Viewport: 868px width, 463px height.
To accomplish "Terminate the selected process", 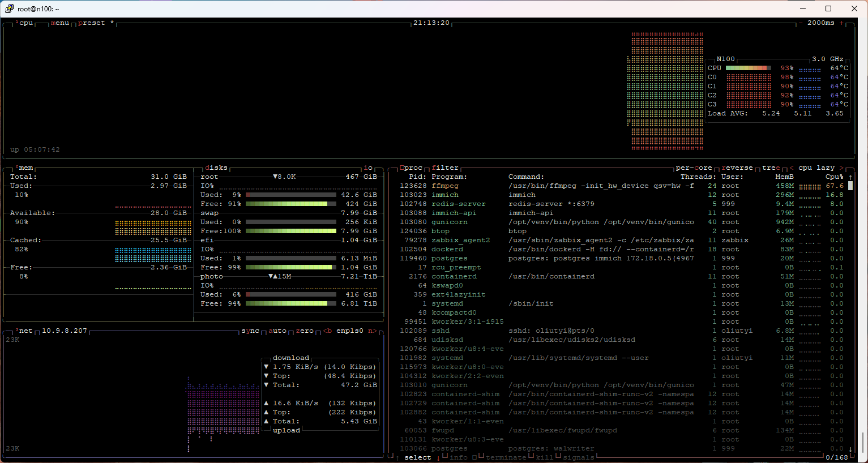I will 506,457.
